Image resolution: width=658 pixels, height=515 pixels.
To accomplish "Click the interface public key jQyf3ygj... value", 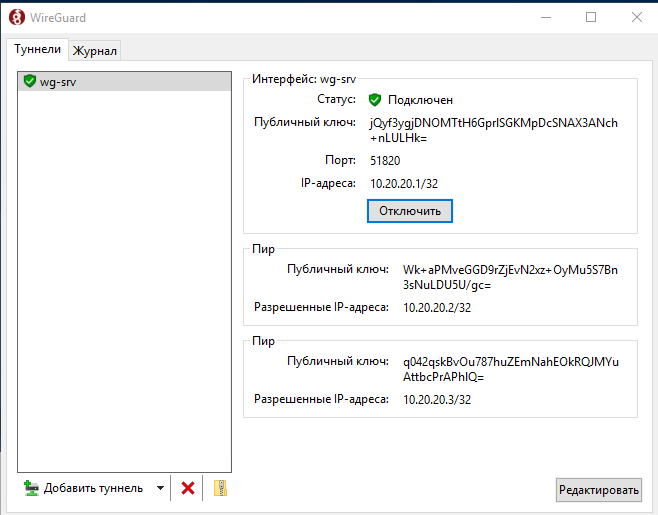I will click(x=494, y=130).
